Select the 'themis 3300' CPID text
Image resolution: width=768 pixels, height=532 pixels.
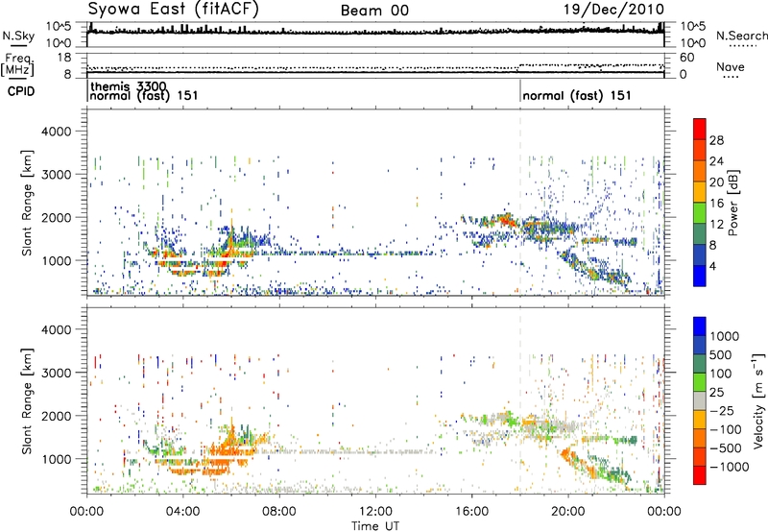129,87
